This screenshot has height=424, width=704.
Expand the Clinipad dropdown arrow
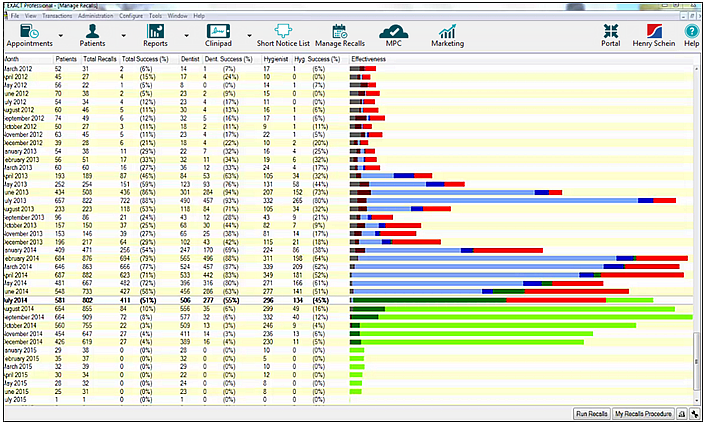pyautogui.click(x=249, y=35)
